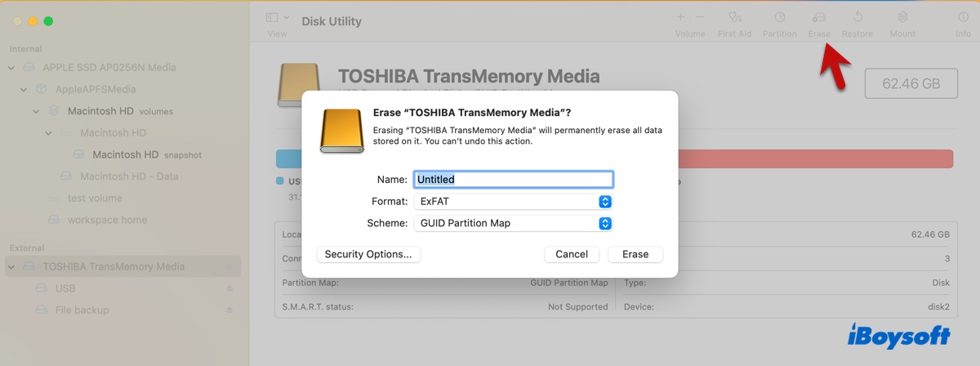The height and width of the screenshot is (366, 980).
Task: Open the Format dropdown showing ExFAT
Action: tap(514, 201)
